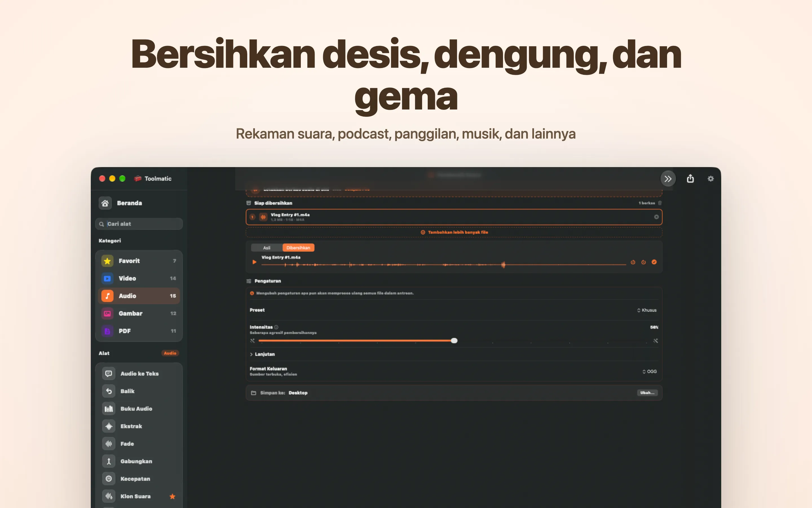This screenshot has width=812, height=508.
Task: Open the Fade tool
Action: coord(139,443)
